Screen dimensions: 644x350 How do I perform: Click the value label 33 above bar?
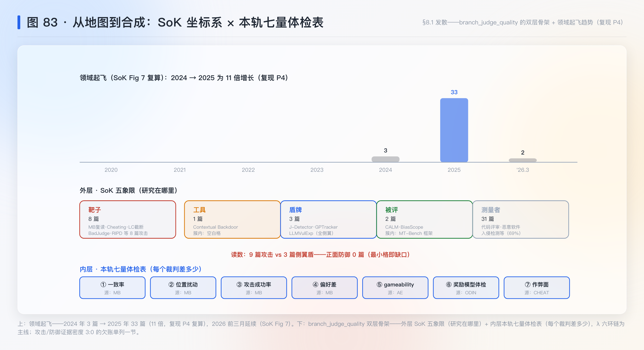[454, 92]
